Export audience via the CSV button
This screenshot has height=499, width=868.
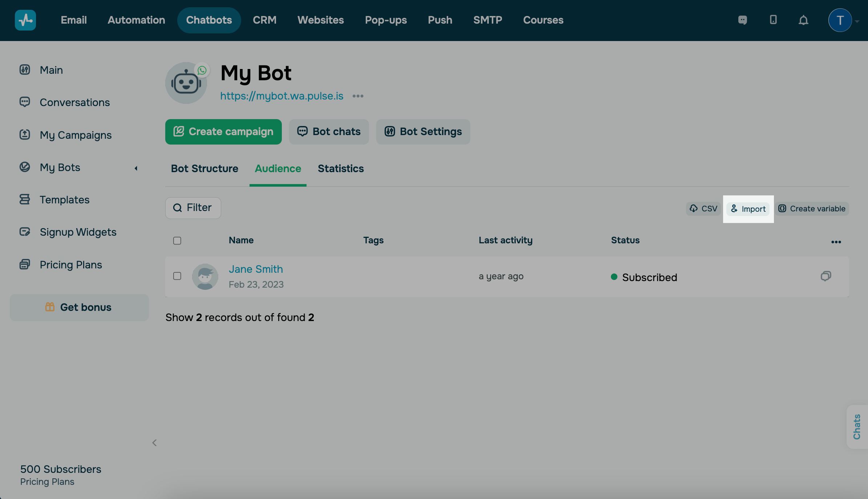(703, 208)
